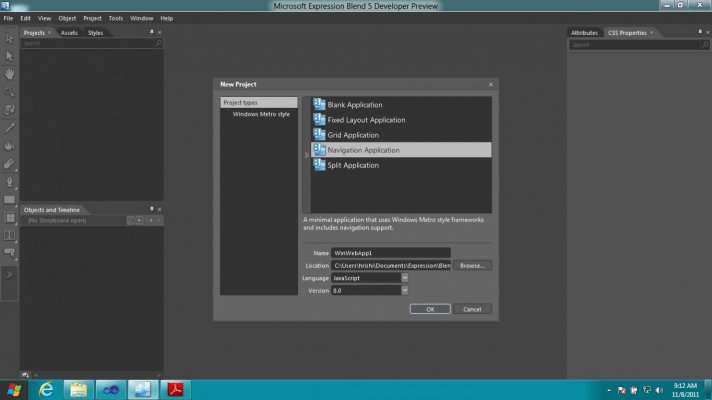Switch to the Assets tab
Viewport: 712px width, 400px height.
coord(69,33)
